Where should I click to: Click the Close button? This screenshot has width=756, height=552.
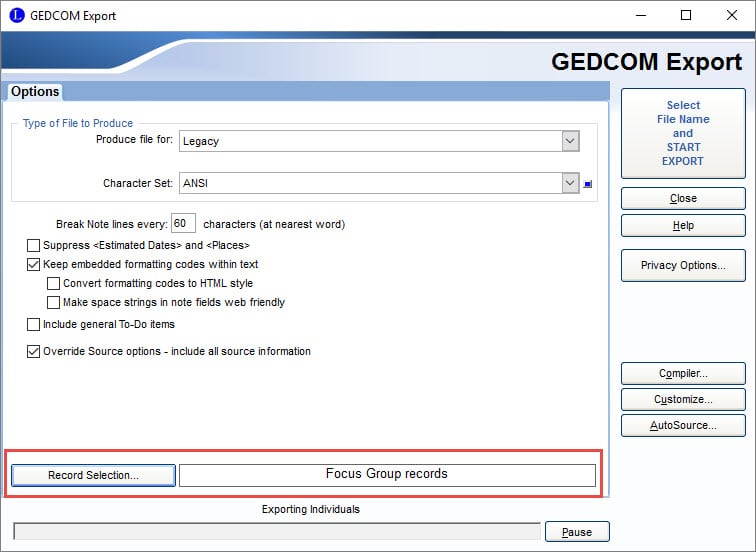tap(683, 198)
